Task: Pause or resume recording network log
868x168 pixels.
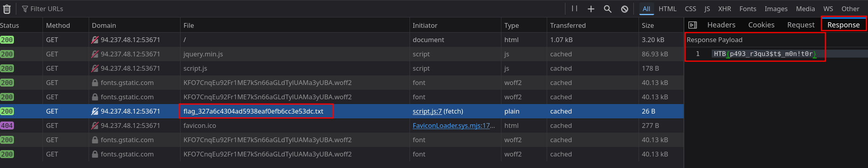Action: [575, 9]
